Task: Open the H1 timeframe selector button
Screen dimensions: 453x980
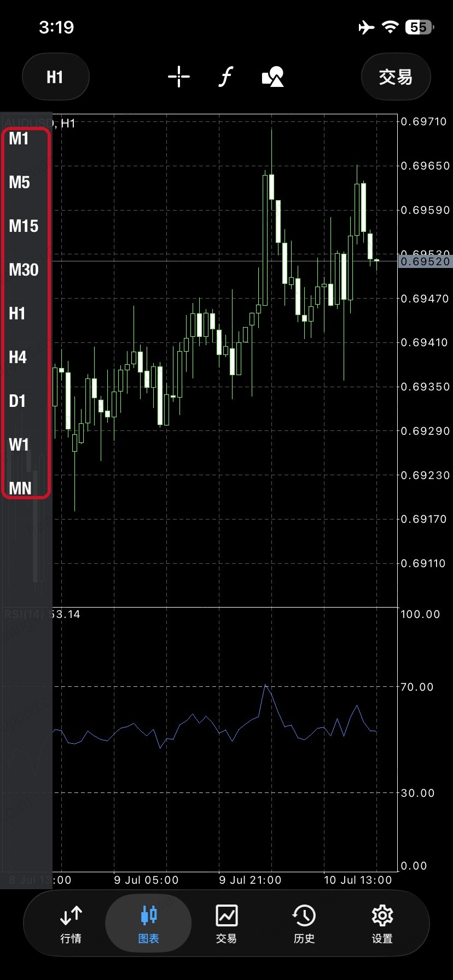Action: point(55,77)
